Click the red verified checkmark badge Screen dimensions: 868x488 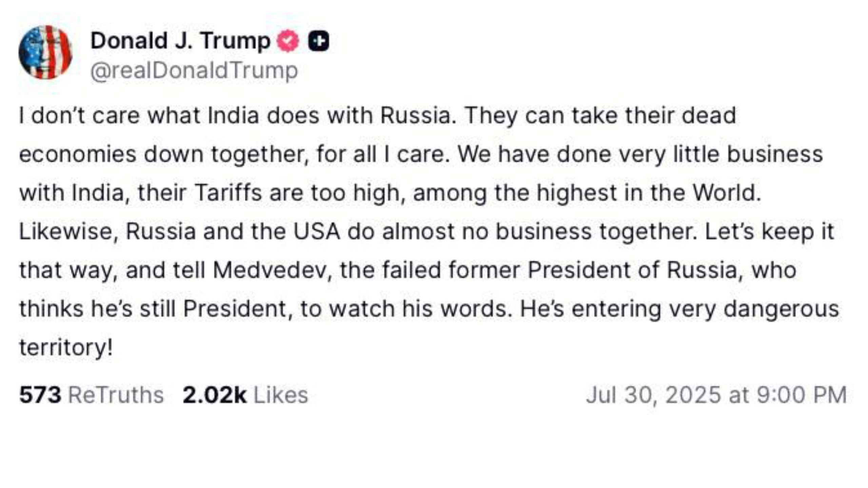(288, 41)
